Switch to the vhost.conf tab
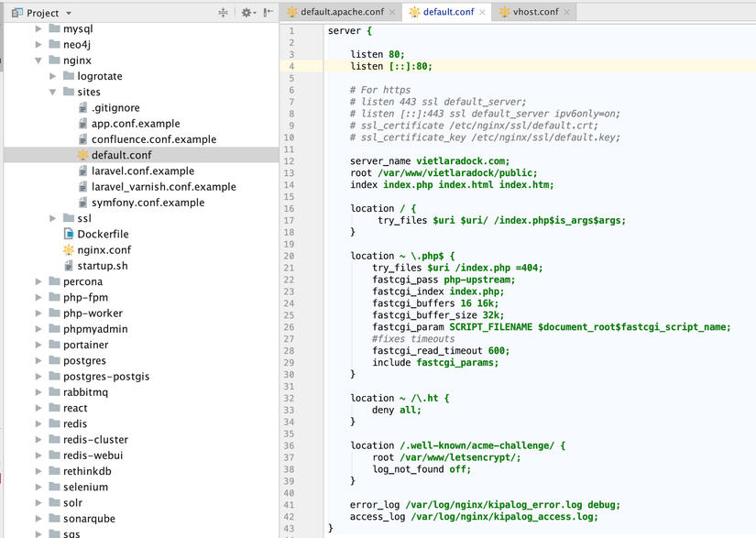This screenshot has height=538, width=756. point(536,12)
